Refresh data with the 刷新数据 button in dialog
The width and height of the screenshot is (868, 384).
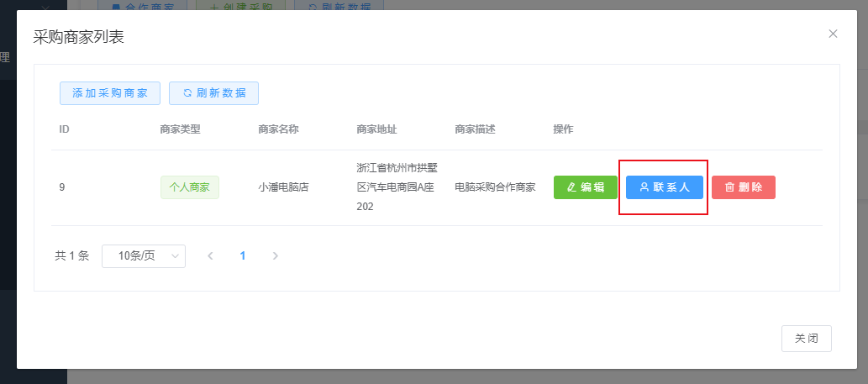pos(213,93)
